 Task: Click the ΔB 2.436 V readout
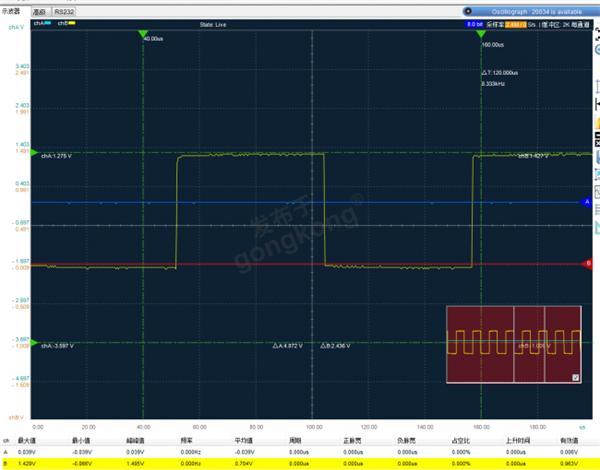335,346
